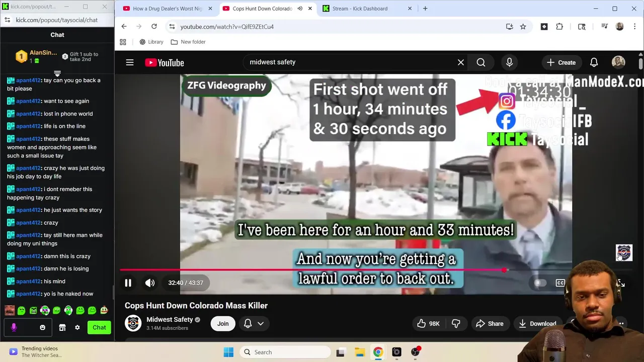This screenshot has height=362, width=644.
Task: Dislike the video with thumbs down
Action: 456,324
